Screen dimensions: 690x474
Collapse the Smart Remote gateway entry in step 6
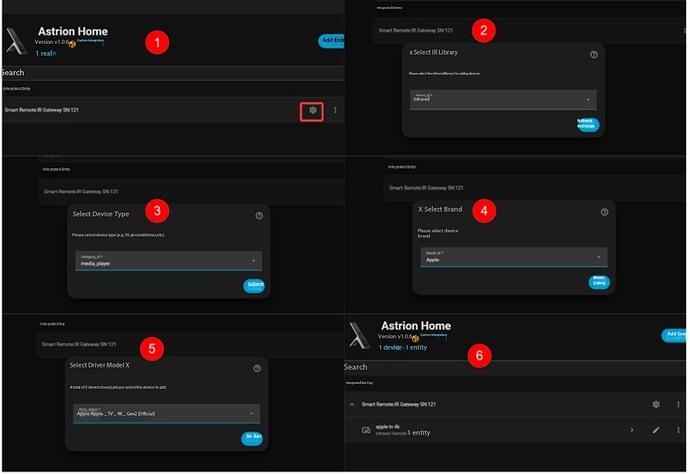click(x=352, y=404)
